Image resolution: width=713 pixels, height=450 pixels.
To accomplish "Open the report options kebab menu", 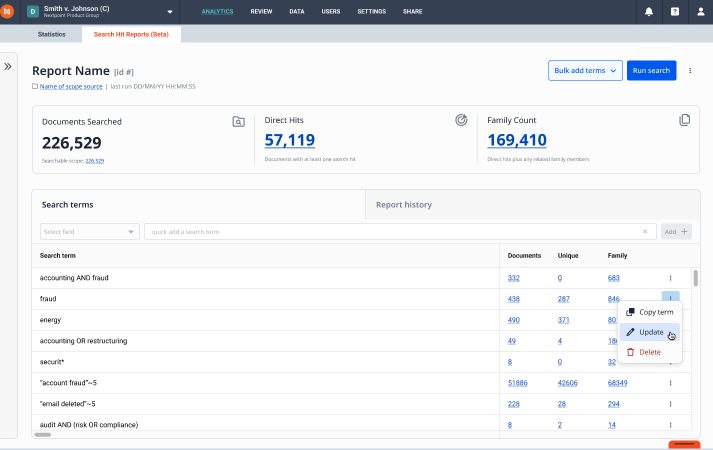I will 690,70.
